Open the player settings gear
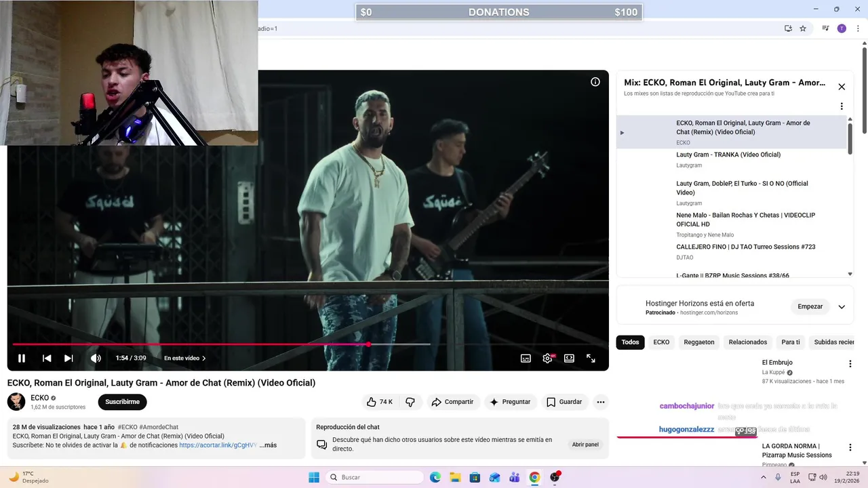Image resolution: width=868 pixels, height=488 pixels. click(547, 358)
